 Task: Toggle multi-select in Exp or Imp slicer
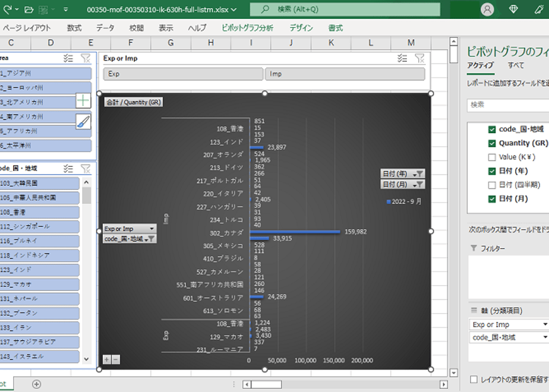(402, 58)
